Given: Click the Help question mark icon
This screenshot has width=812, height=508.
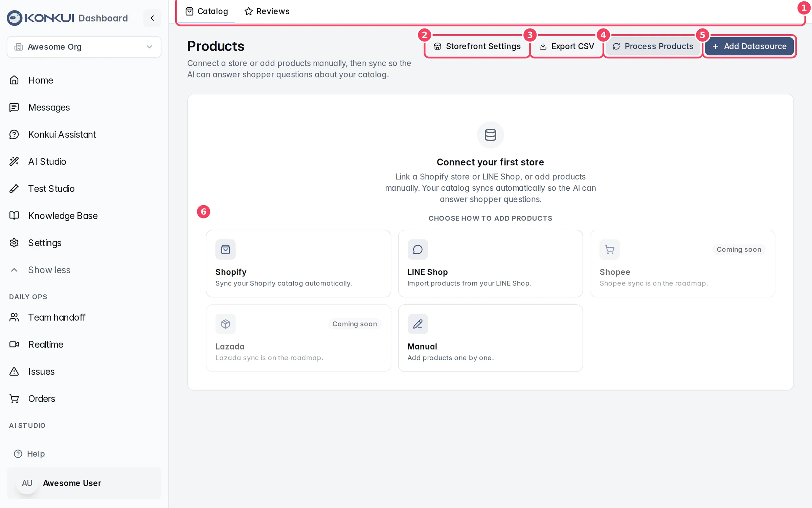Looking at the screenshot, I should pos(18,454).
